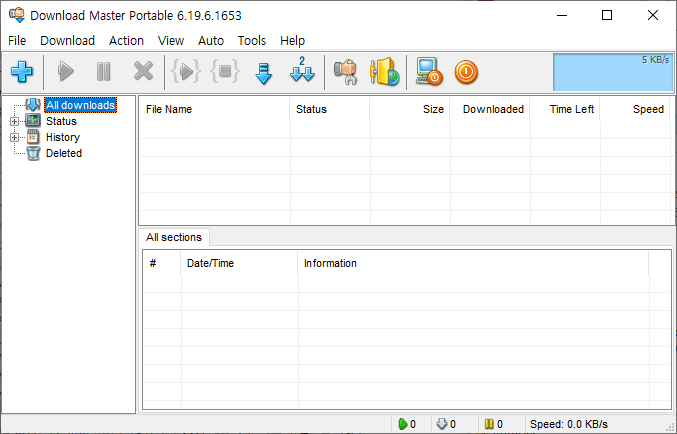
Task: Click the gray queued downloads status icon
Action: click(442, 424)
